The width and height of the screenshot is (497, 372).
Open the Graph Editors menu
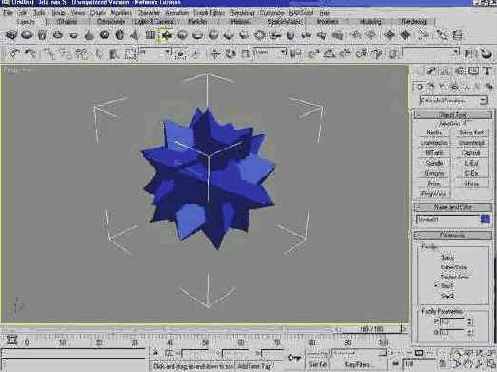coord(209,13)
